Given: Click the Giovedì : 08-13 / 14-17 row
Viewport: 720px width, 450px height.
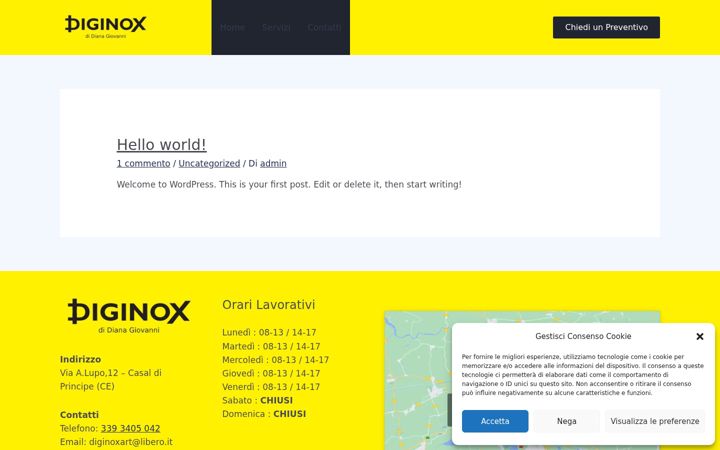Looking at the screenshot, I should [271, 373].
